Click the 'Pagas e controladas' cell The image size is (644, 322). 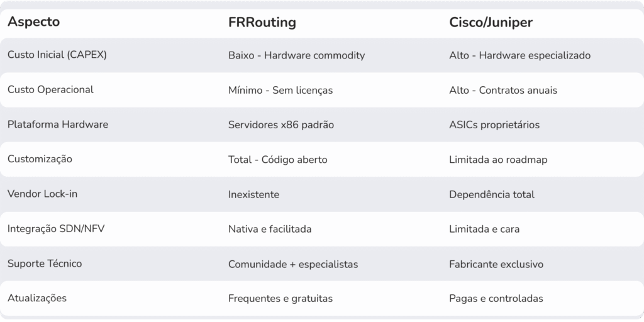click(x=496, y=299)
